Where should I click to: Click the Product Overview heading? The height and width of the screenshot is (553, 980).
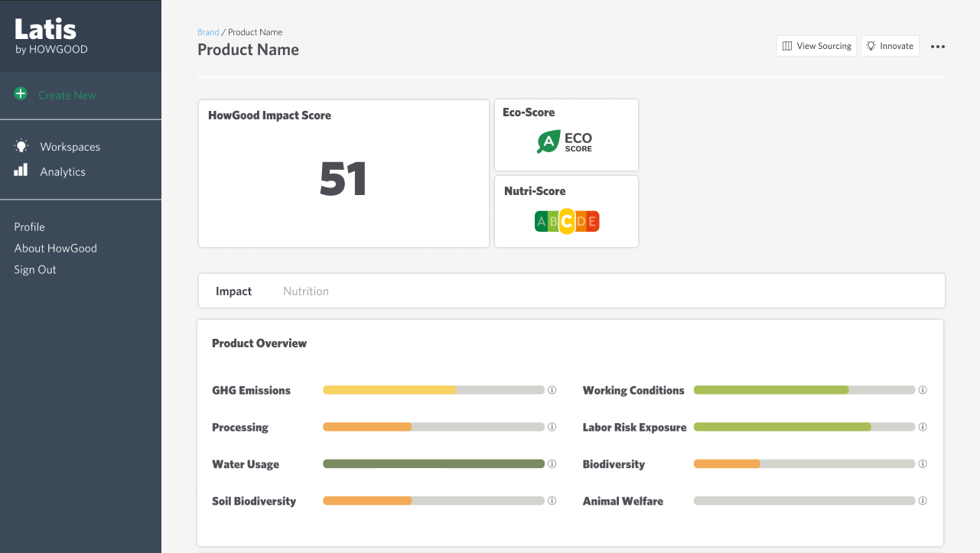(259, 343)
